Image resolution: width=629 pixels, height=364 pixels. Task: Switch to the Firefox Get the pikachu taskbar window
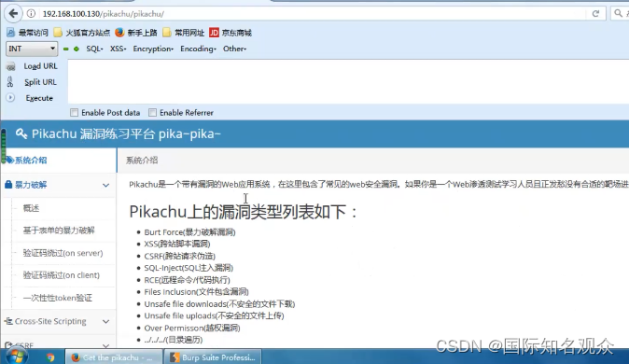114,357
